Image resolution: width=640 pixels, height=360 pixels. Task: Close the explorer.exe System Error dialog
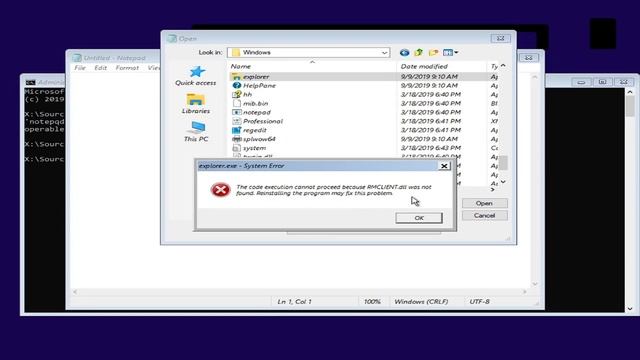444,166
